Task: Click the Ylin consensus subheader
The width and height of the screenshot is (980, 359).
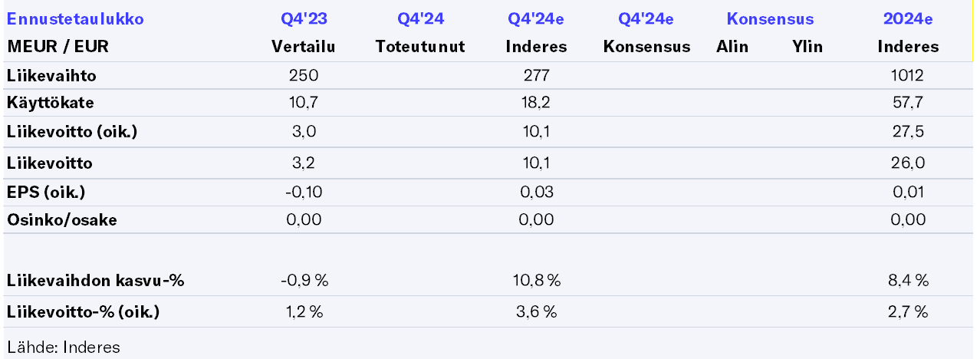Action: click(807, 47)
